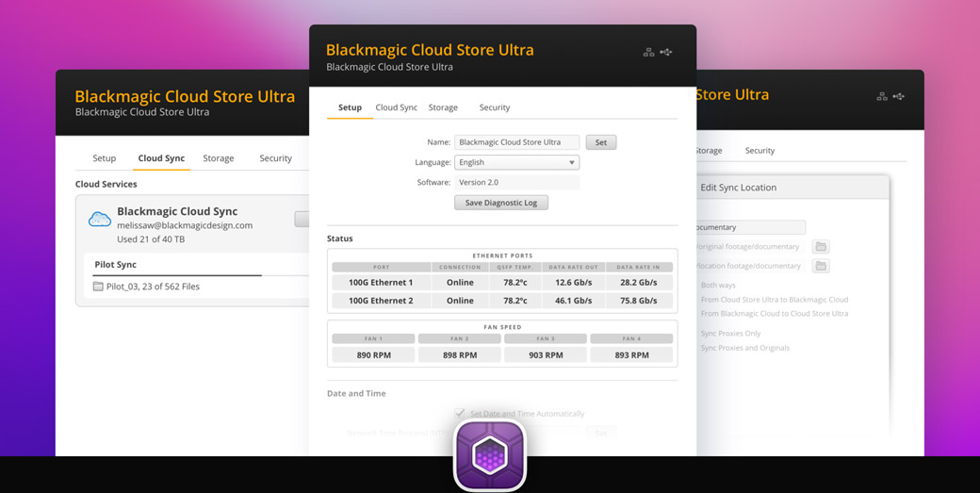This screenshot has height=493, width=980.
Task: Open Storage tab in the left window
Action: pyautogui.click(x=218, y=158)
